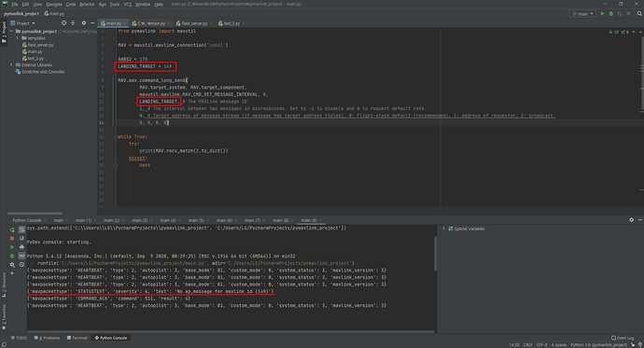Open the Refactor menu
The image size is (644, 348).
pos(87,4)
